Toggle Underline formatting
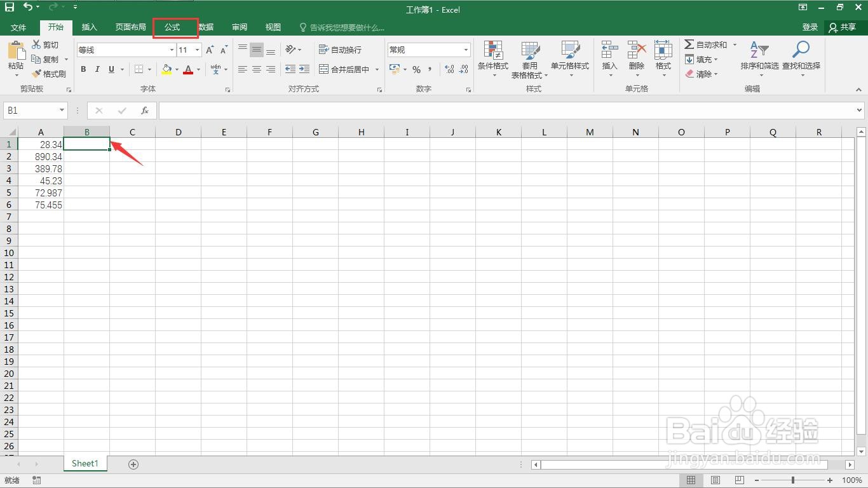The image size is (868, 488). [112, 69]
